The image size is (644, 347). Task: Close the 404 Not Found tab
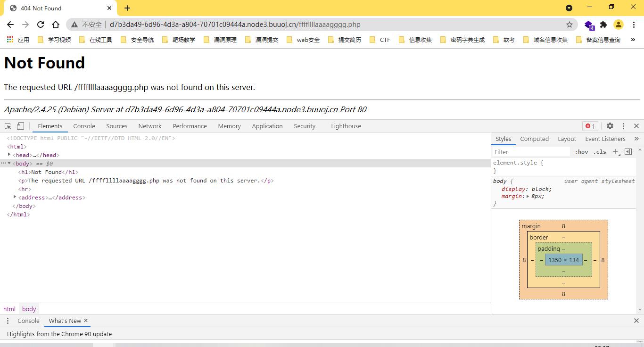pos(109,8)
